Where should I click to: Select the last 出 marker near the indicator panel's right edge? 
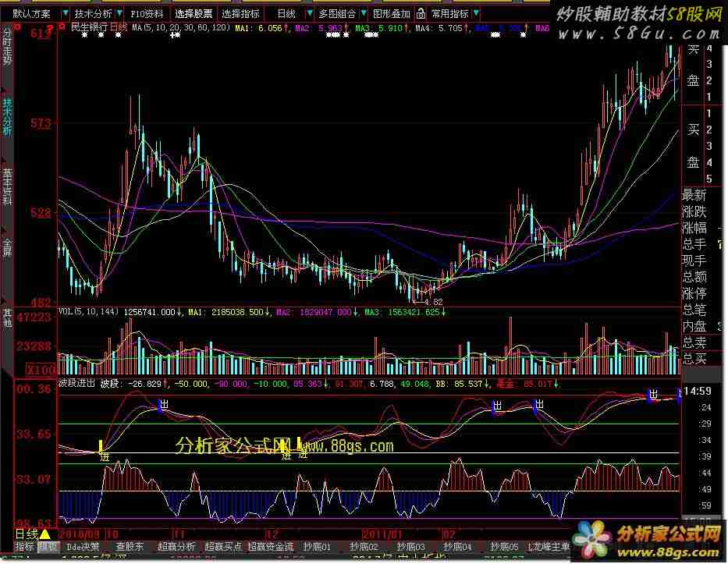click(652, 395)
